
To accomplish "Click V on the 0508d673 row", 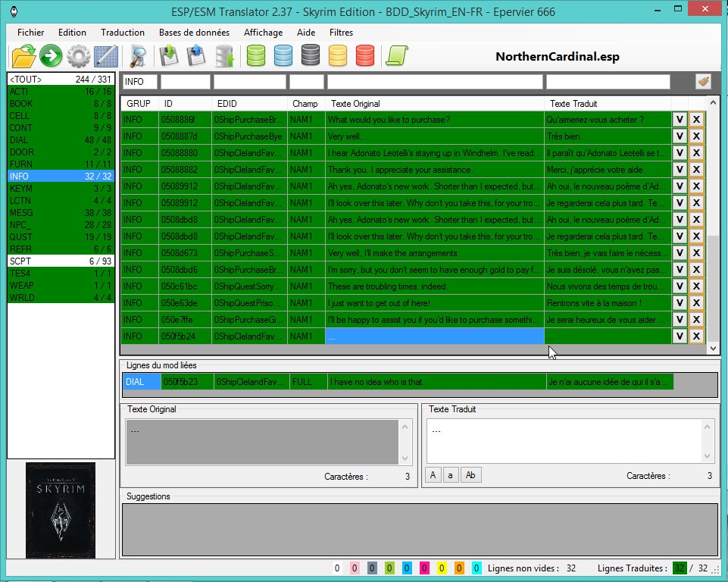I will [680, 252].
